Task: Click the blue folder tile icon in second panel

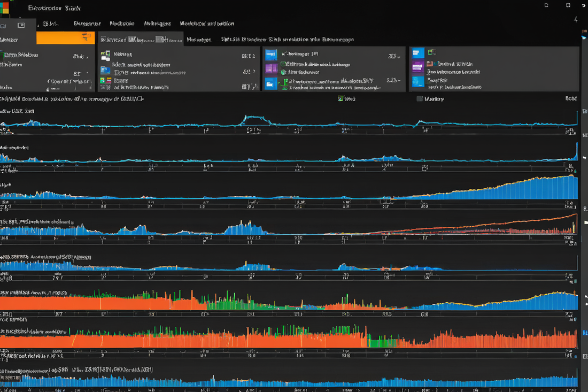Action: click(271, 83)
